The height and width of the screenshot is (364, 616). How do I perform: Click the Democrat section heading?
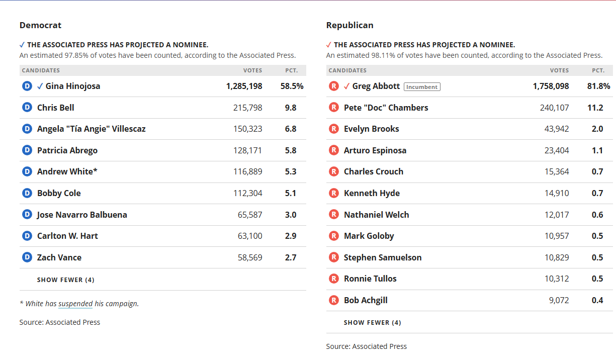click(x=40, y=25)
